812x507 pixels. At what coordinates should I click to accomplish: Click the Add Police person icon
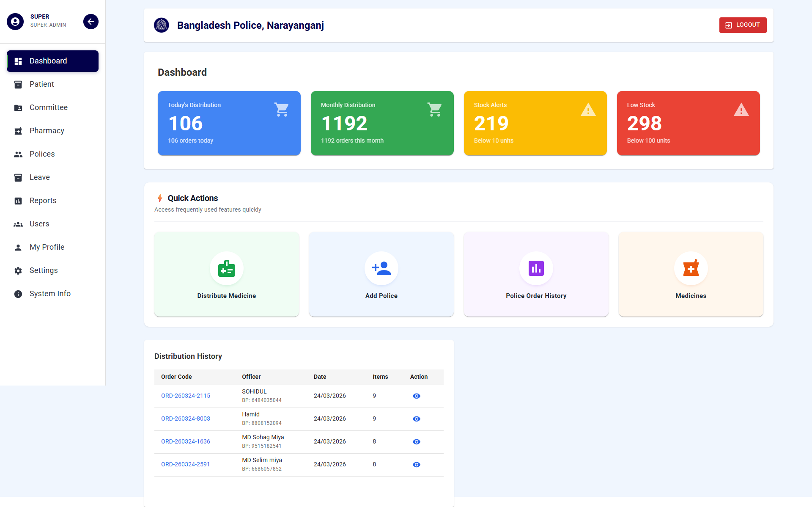(381, 268)
